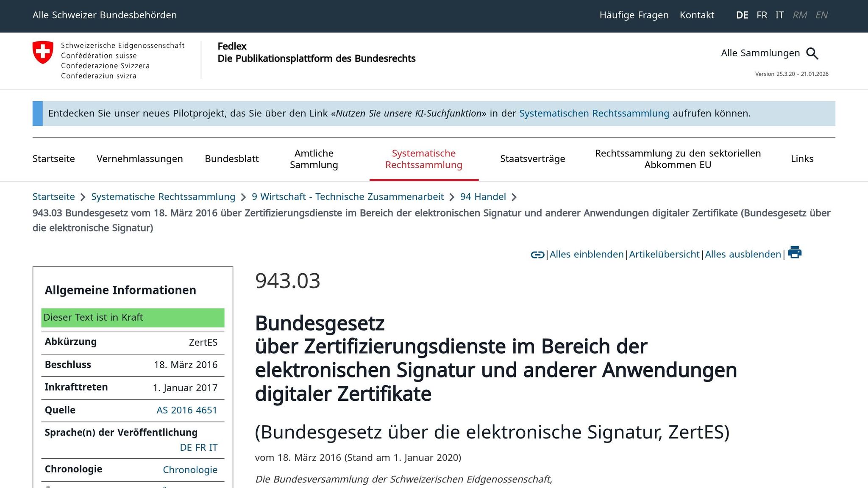Open Alle Schweizer Bundesbehörden menu
The width and height of the screenshot is (868, 488).
click(105, 15)
